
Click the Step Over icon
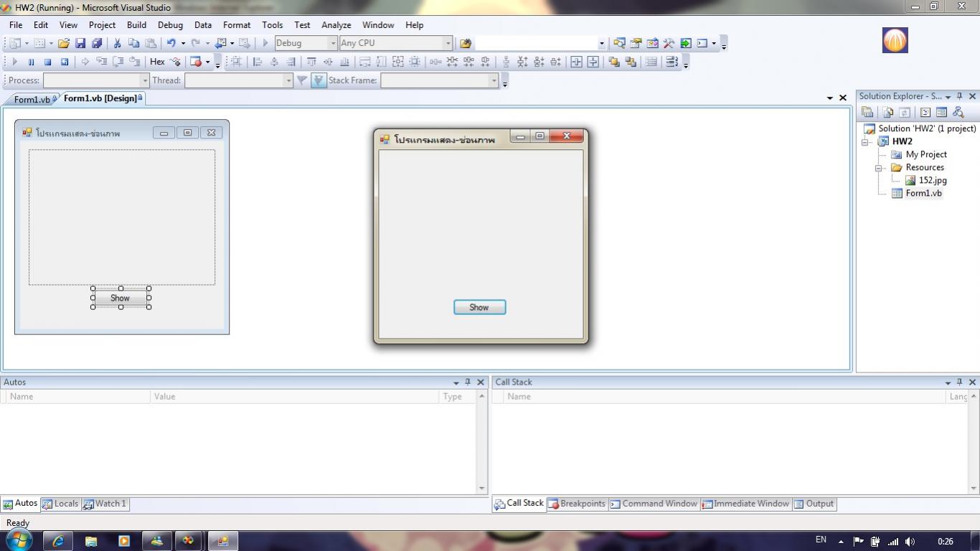[x=118, y=62]
